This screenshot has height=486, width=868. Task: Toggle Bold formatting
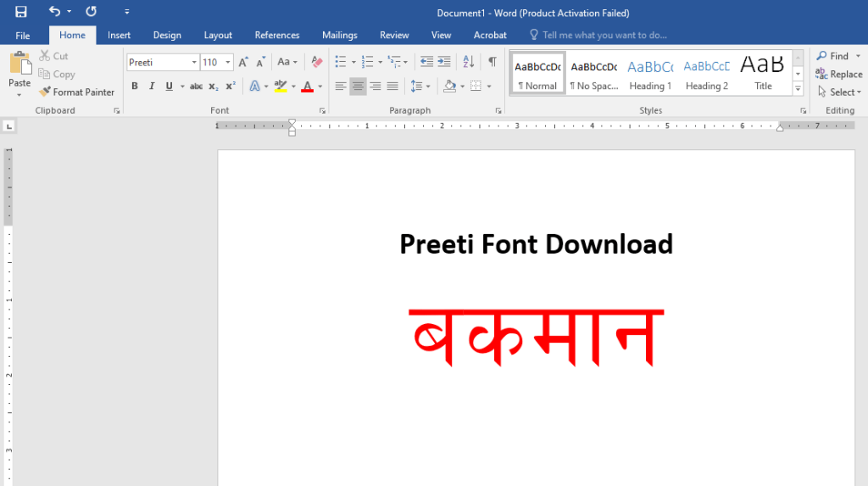pyautogui.click(x=135, y=86)
